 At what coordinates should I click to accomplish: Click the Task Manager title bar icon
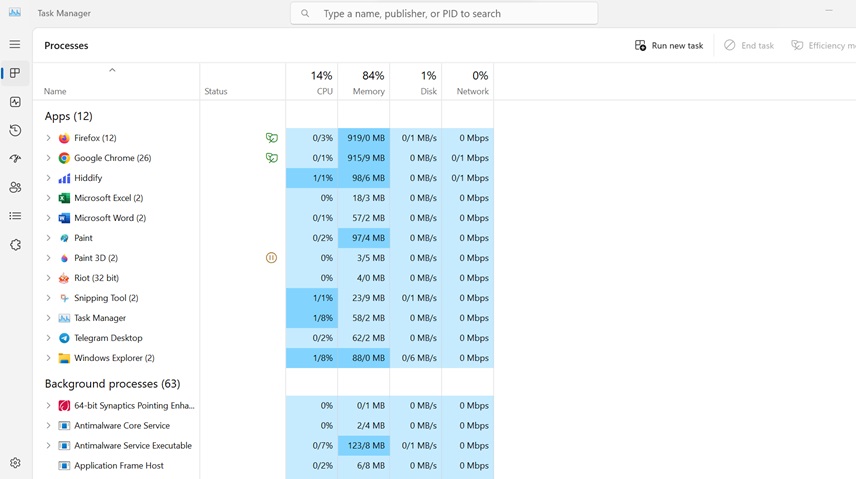pyautogui.click(x=15, y=13)
